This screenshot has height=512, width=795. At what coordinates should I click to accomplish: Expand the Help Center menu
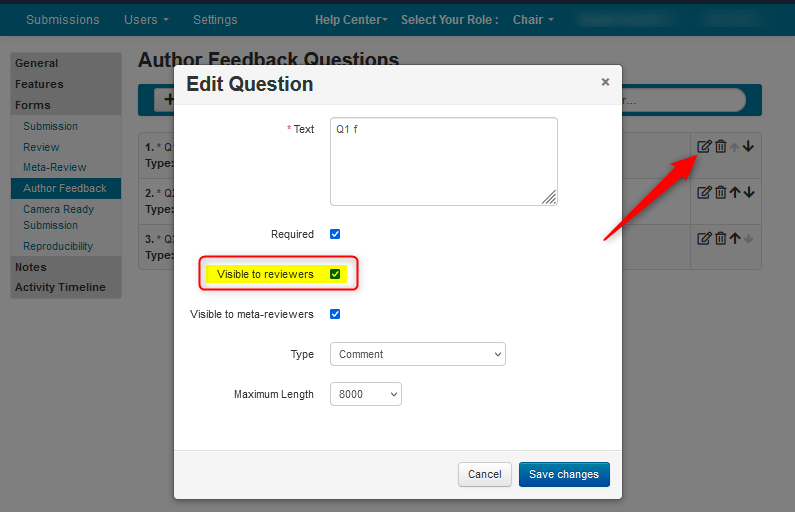coord(351,20)
